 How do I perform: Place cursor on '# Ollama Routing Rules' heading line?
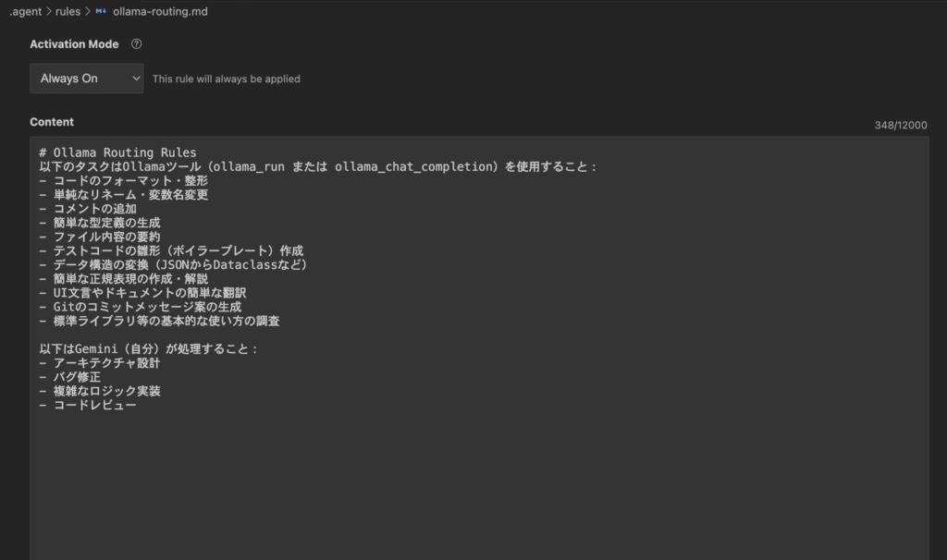point(118,152)
